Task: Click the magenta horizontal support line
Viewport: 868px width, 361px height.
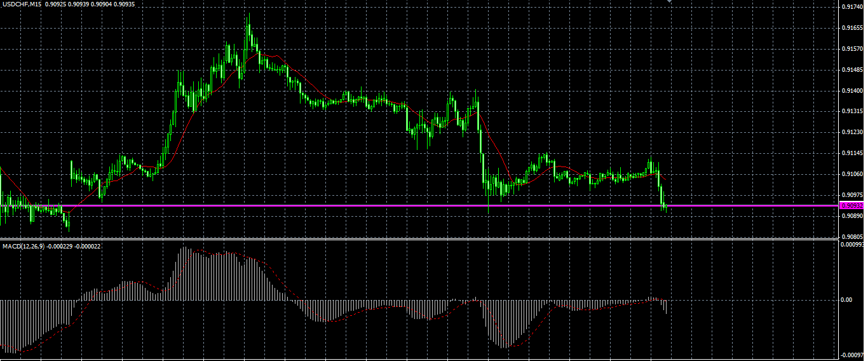Action: tap(419, 205)
